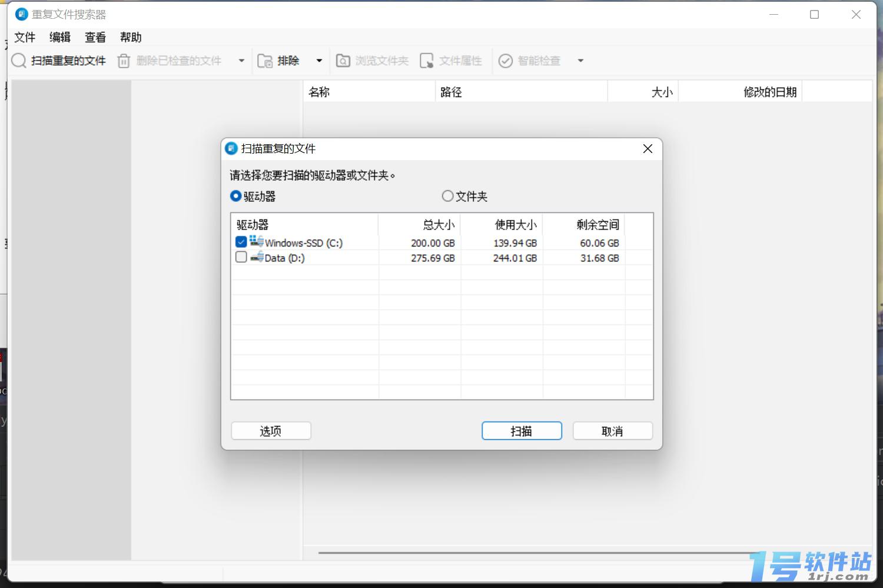Maximize the main 重复文件搜索器 window
This screenshot has height=588, width=883.
click(x=815, y=14)
